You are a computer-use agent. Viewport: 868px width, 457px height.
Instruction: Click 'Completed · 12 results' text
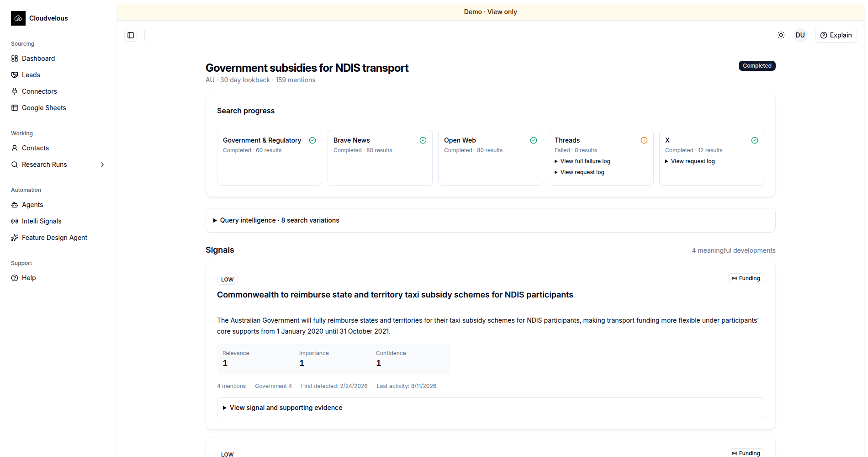point(693,150)
